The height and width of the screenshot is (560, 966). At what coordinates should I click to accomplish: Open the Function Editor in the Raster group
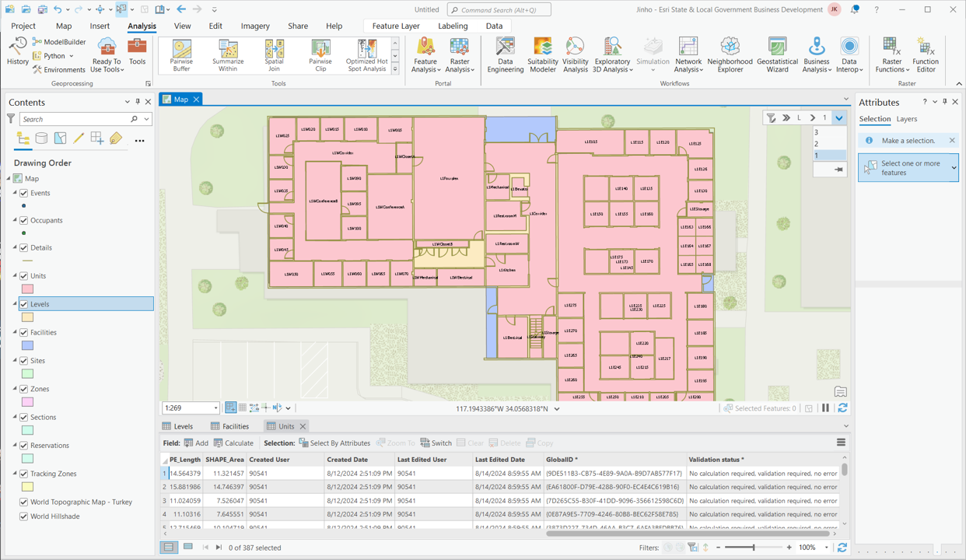tap(926, 54)
